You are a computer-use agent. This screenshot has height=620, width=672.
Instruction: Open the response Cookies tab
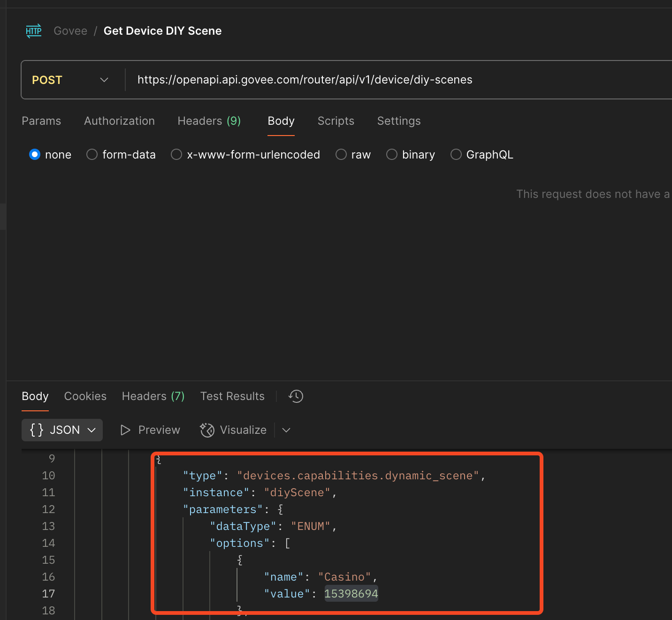85,396
